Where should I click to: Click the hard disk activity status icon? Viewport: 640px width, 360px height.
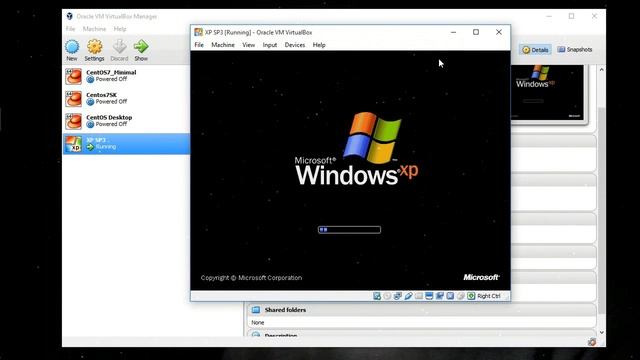(x=377, y=296)
